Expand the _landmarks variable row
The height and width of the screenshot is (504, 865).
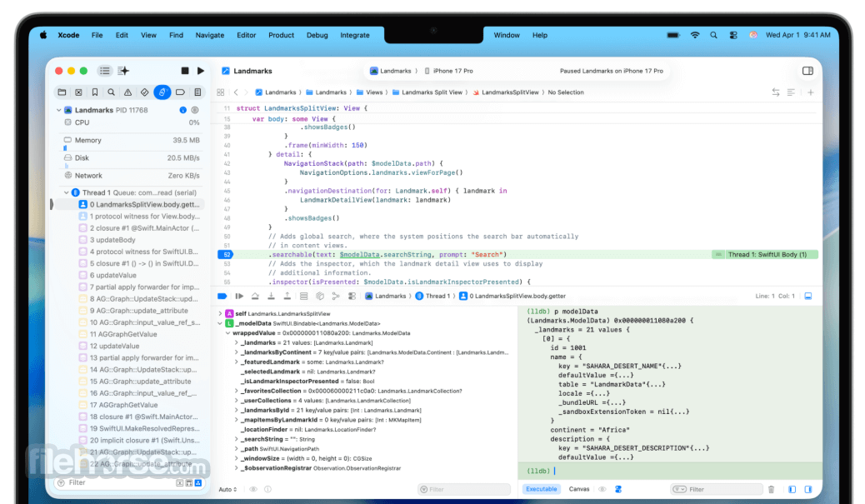[236, 342]
